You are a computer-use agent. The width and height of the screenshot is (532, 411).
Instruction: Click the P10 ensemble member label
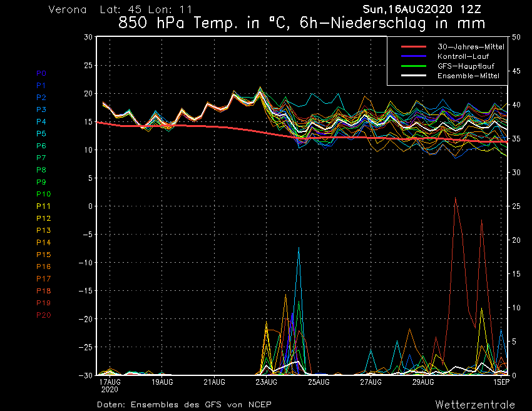coord(43,194)
